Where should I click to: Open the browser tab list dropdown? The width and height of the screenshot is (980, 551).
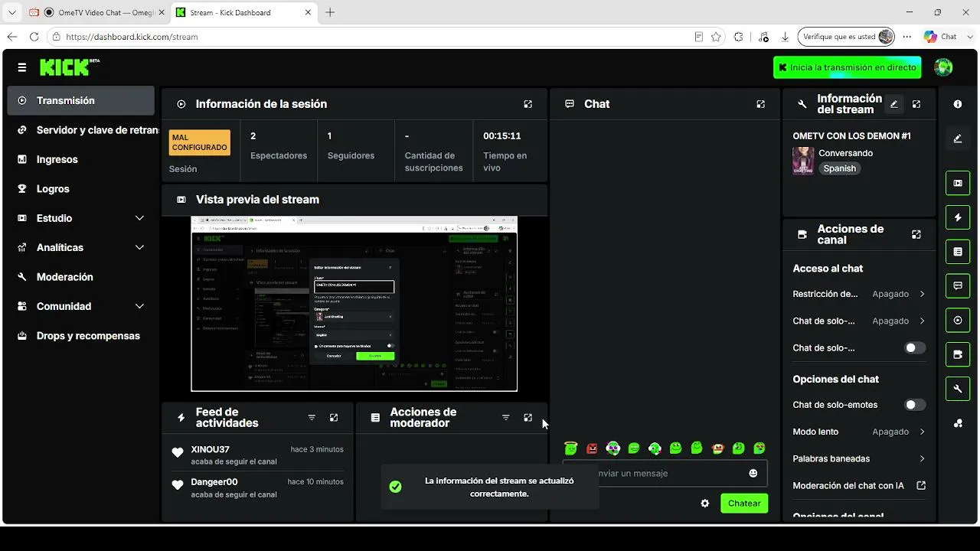tap(11, 12)
